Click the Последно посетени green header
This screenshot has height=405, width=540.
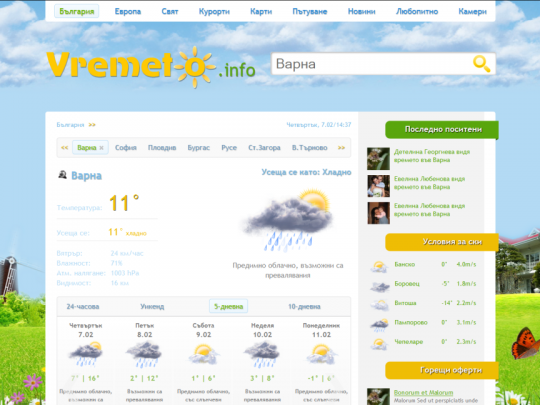pyautogui.click(x=442, y=129)
